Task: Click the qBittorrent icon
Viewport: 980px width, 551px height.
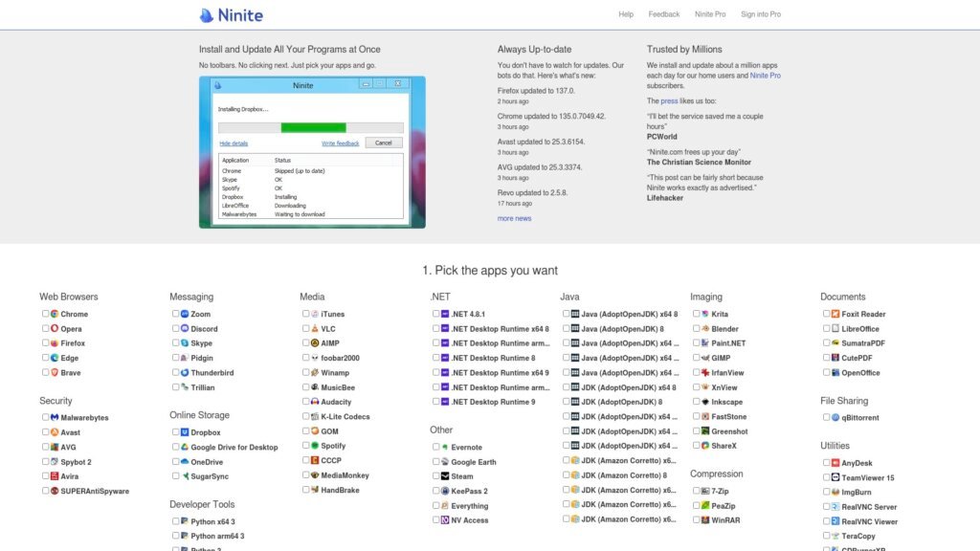Action: tap(835, 417)
